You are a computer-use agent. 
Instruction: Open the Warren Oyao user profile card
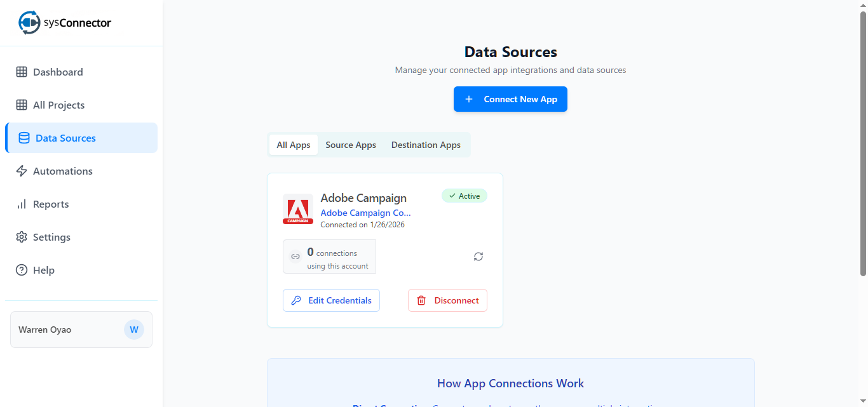click(81, 330)
